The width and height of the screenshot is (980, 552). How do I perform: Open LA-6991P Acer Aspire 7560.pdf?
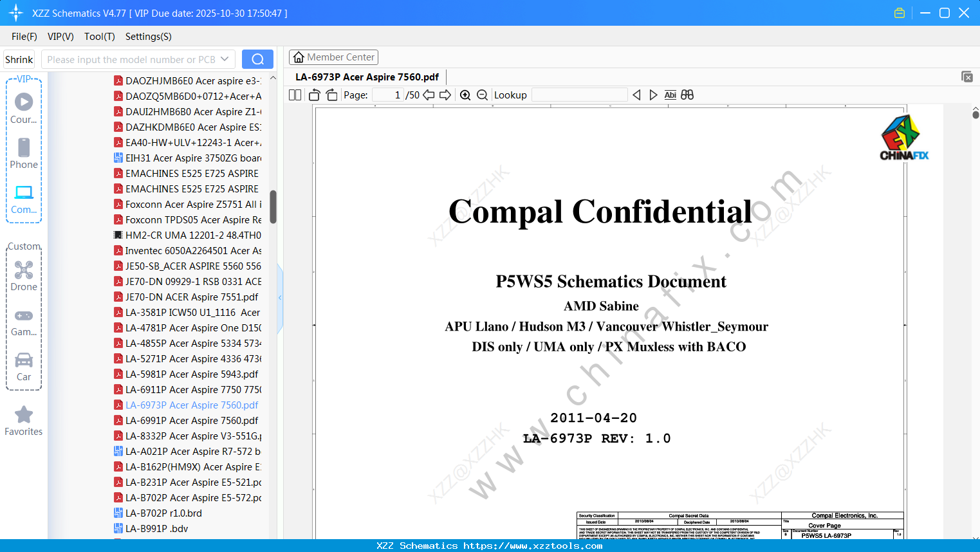[187, 421]
